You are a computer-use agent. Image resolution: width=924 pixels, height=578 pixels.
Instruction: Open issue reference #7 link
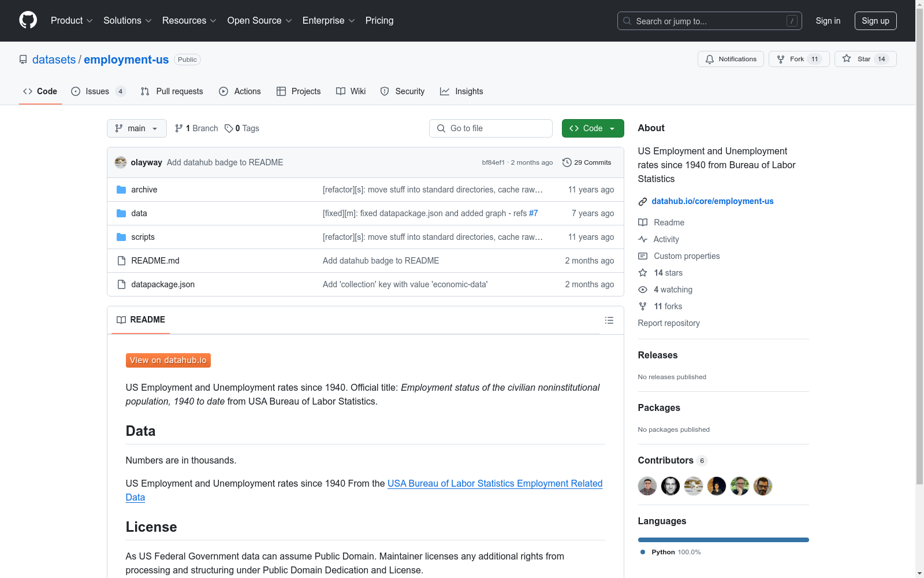534,213
